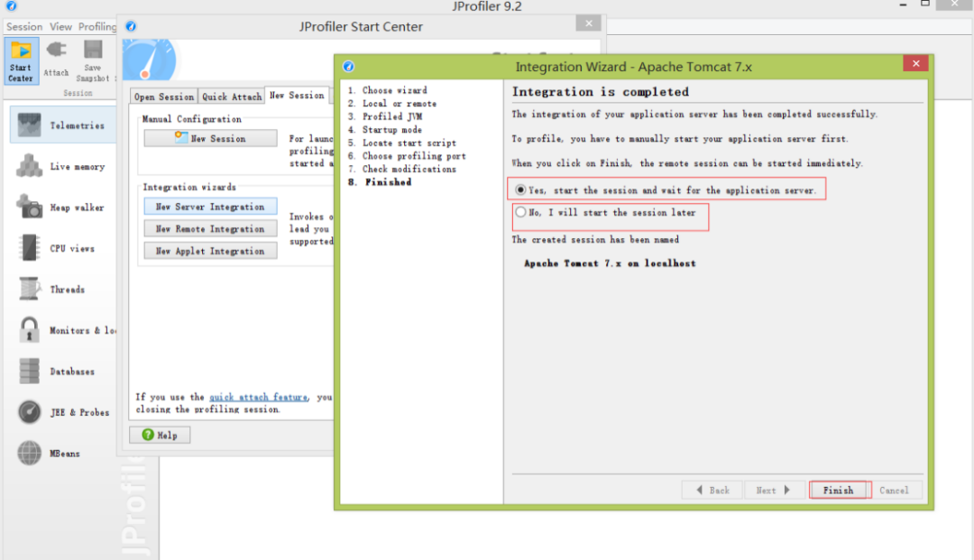Open the View menu

point(61,27)
